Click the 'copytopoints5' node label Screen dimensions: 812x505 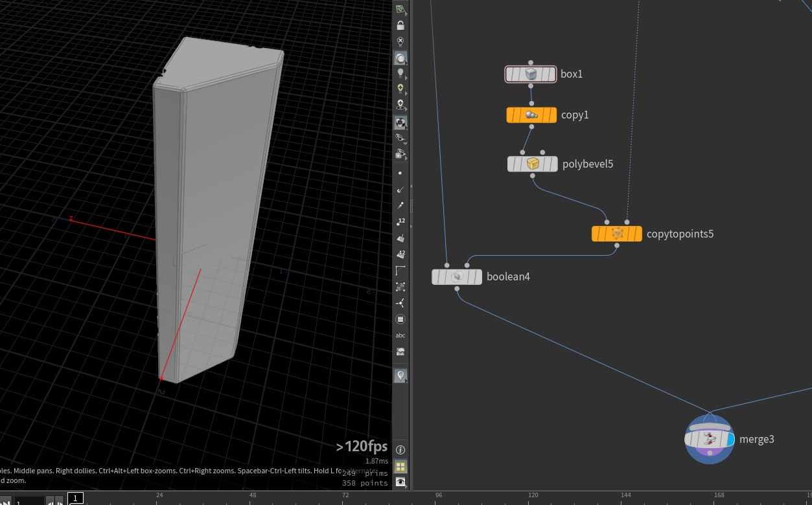[x=680, y=234]
